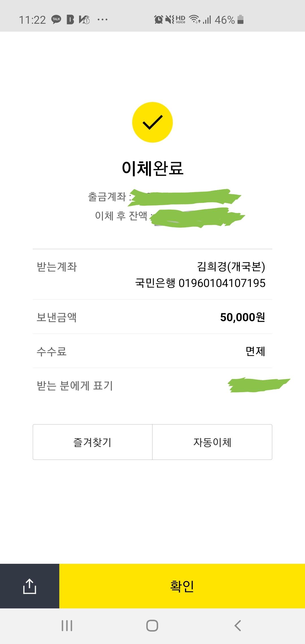Open Android recent apps button
Image resolution: width=305 pixels, height=644 pixels.
[x=67, y=626]
